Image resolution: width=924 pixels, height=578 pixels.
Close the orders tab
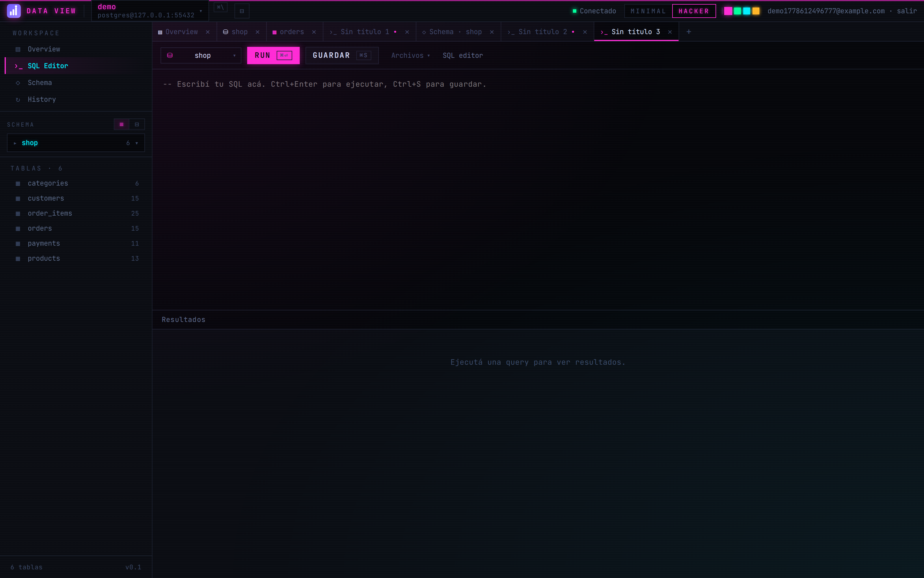(314, 32)
